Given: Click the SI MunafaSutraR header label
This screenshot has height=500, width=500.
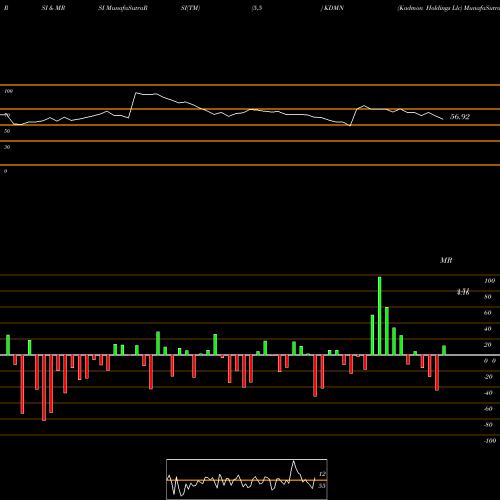Looking at the screenshot, I should click(123, 8).
